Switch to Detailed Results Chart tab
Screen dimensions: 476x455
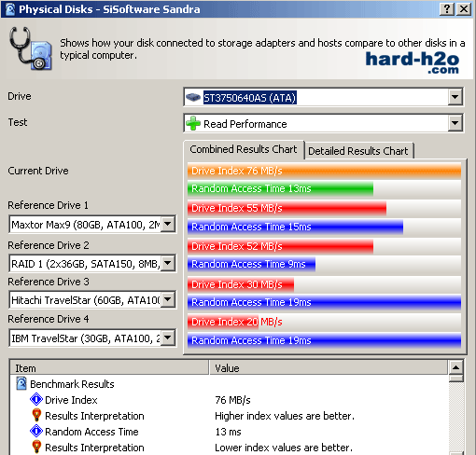point(358,151)
